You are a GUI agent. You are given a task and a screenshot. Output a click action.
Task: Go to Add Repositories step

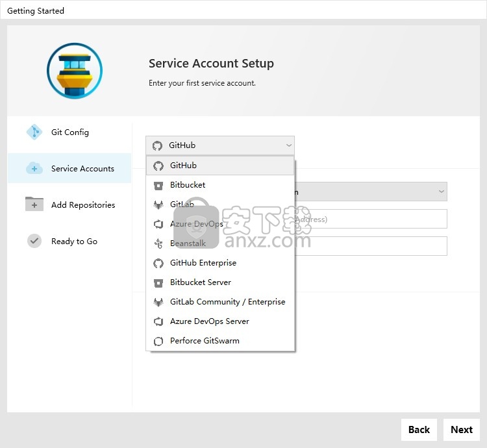click(x=69, y=205)
